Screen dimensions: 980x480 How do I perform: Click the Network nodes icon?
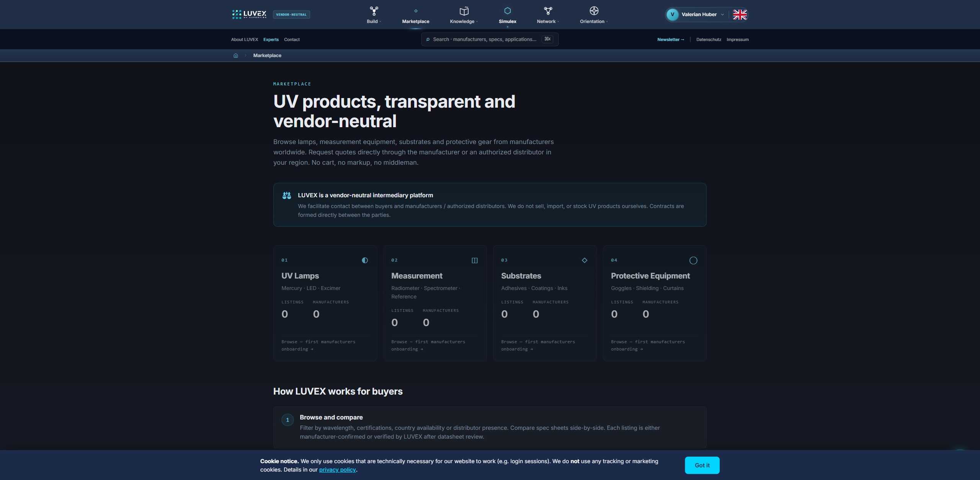pos(548,11)
